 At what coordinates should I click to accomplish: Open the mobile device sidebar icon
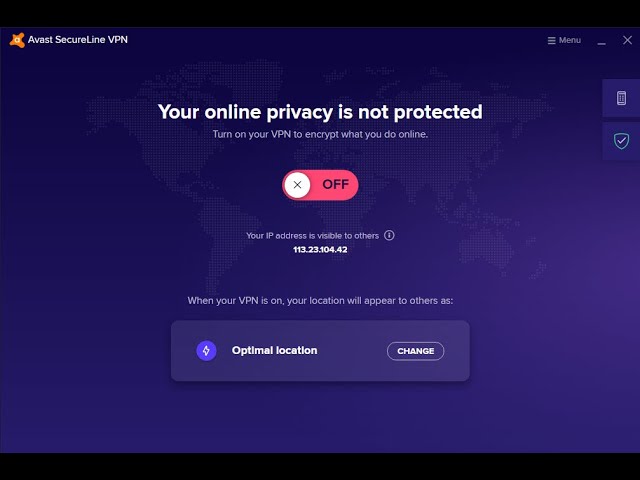point(621,98)
